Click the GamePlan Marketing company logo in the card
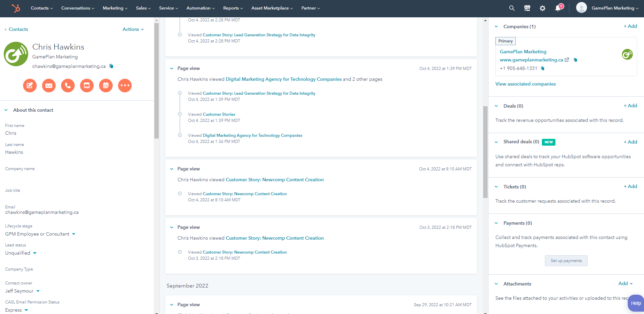The image size is (644, 314). (627, 54)
